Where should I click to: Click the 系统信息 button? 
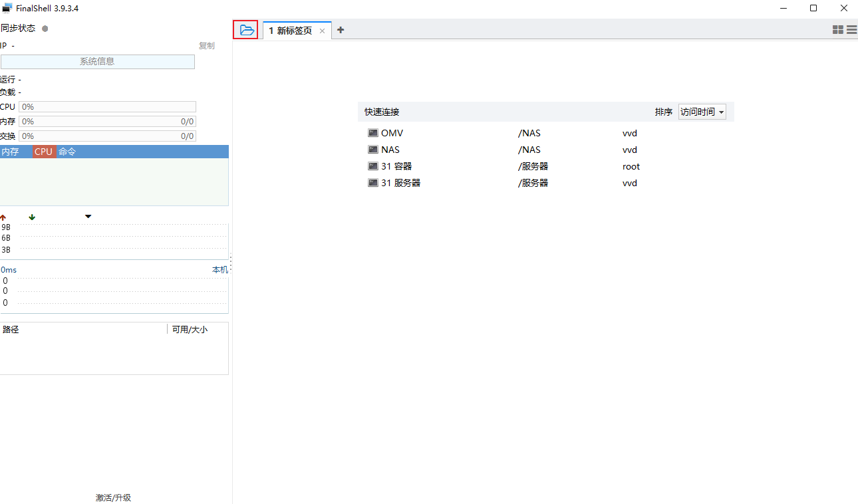coord(97,61)
